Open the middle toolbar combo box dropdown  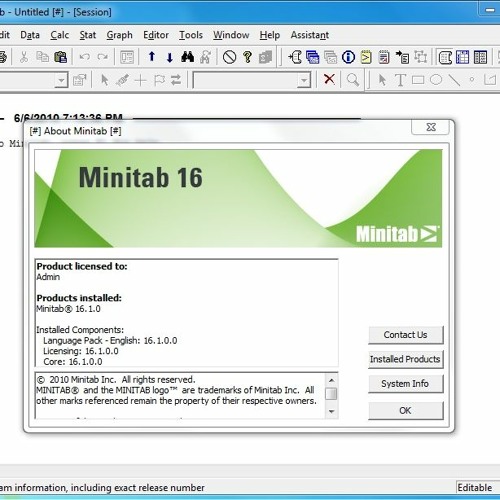(304, 80)
